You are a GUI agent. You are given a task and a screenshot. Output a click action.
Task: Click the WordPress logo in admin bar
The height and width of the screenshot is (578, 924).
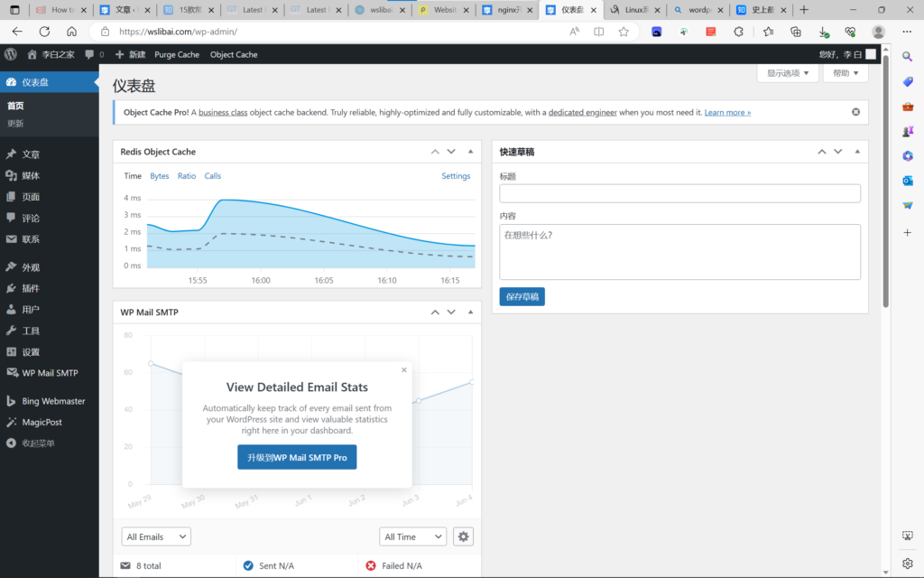[10, 54]
